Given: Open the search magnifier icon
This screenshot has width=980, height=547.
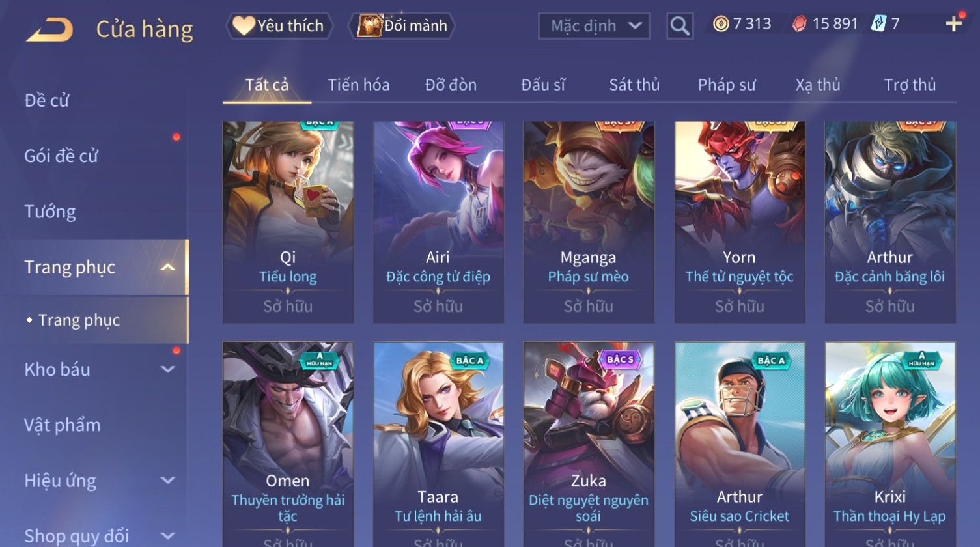Looking at the screenshot, I should pyautogui.click(x=679, y=26).
